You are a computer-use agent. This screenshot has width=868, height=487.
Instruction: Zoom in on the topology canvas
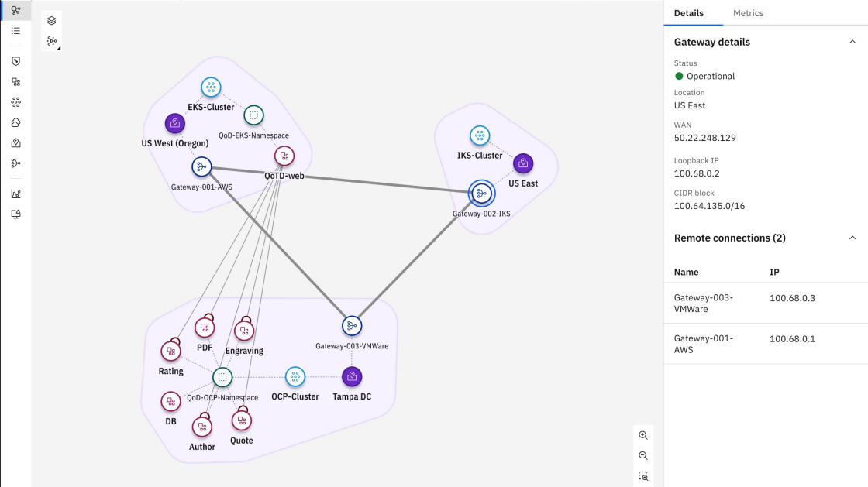(643, 436)
